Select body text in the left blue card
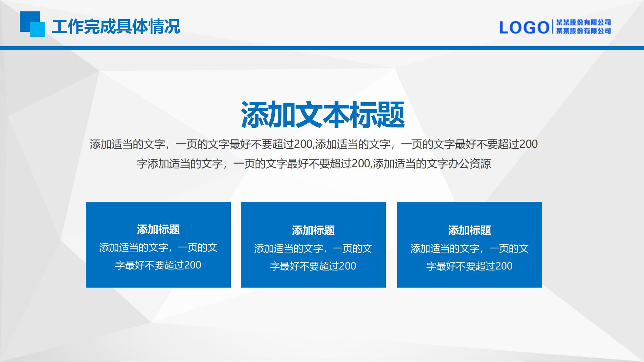Image resolution: width=644 pixels, height=362 pixels. tap(158, 256)
